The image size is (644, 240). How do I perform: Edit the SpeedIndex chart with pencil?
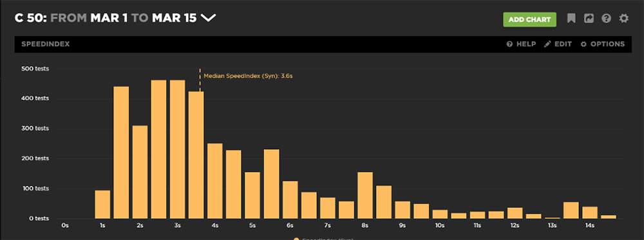tap(558, 44)
